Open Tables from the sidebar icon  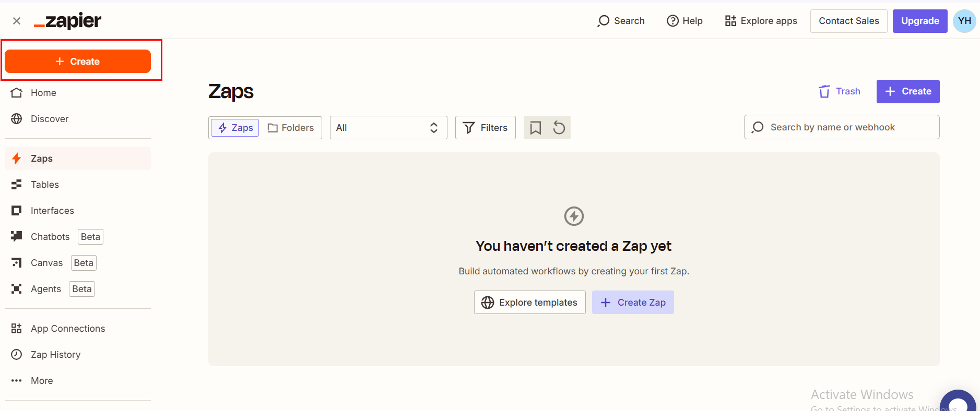pyautogui.click(x=17, y=185)
